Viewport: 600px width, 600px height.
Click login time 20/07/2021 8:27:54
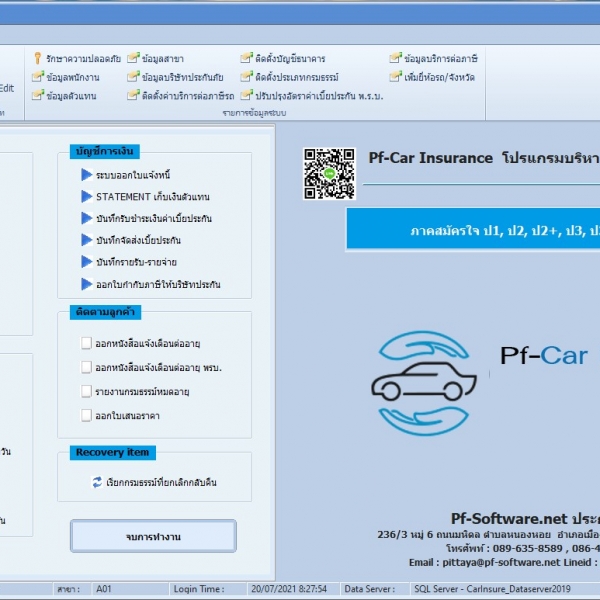click(x=289, y=589)
